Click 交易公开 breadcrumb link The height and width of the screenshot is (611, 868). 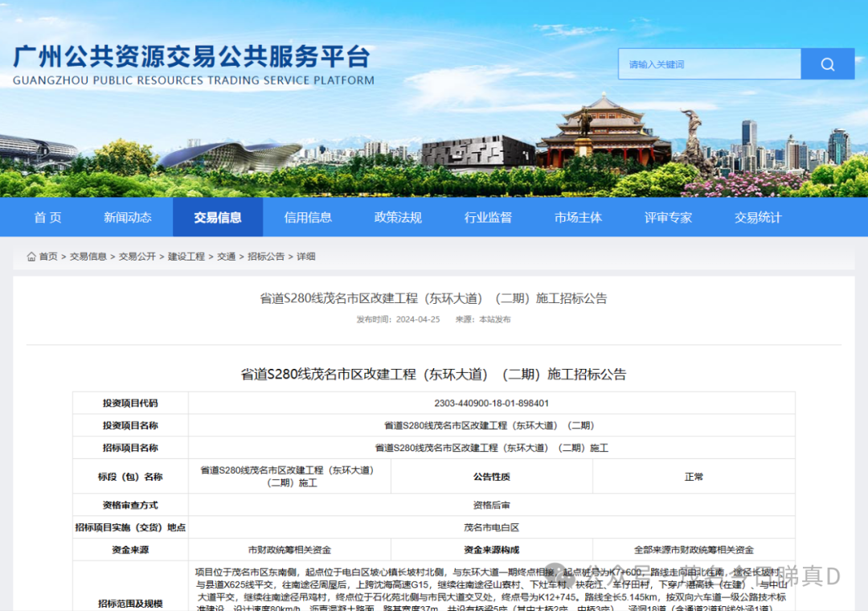pyautogui.click(x=137, y=256)
